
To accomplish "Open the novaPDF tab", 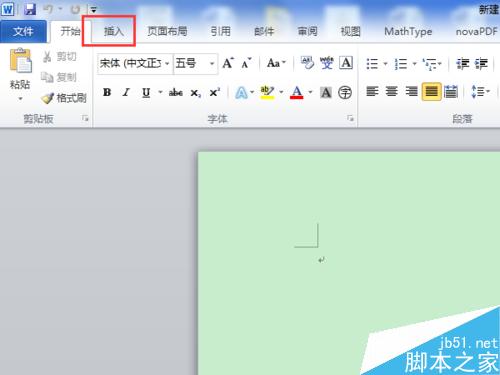I will pos(477,31).
